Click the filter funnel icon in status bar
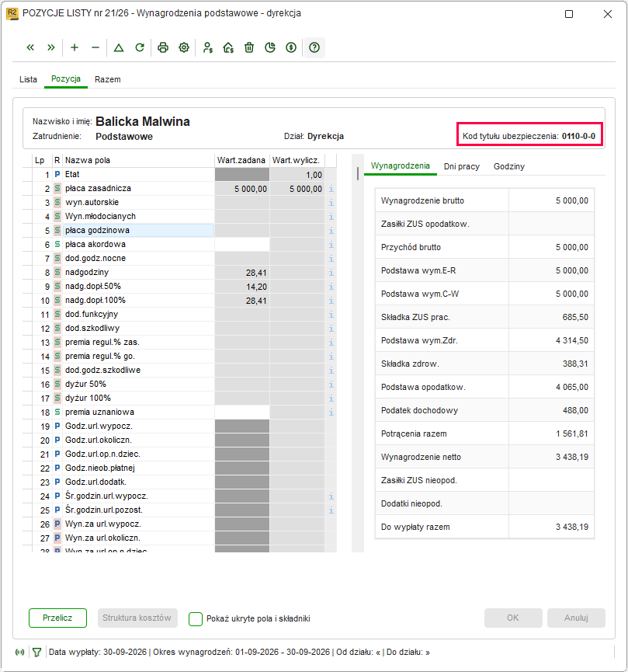Viewport: 628px width, 672px height. click(x=36, y=653)
